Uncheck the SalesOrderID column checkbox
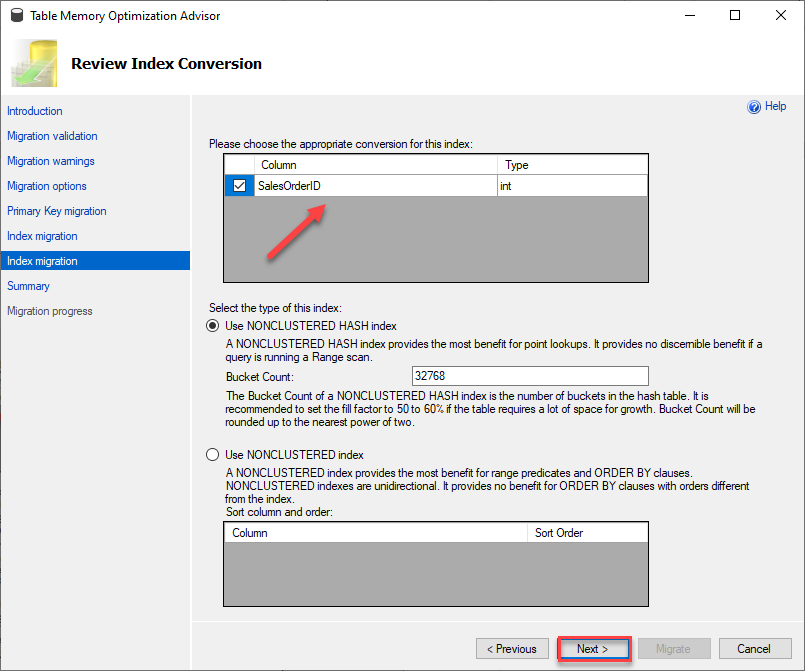This screenshot has width=805, height=671. click(x=239, y=185)
